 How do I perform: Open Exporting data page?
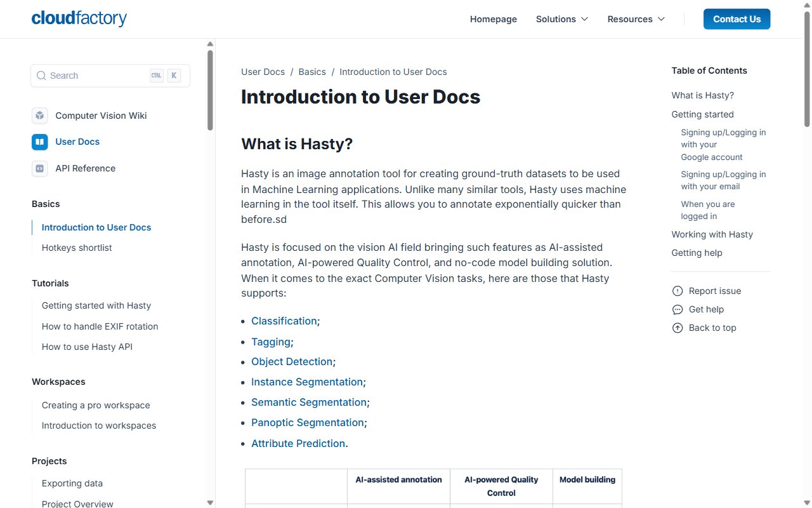pyautogui.click(x=72, y=483)
